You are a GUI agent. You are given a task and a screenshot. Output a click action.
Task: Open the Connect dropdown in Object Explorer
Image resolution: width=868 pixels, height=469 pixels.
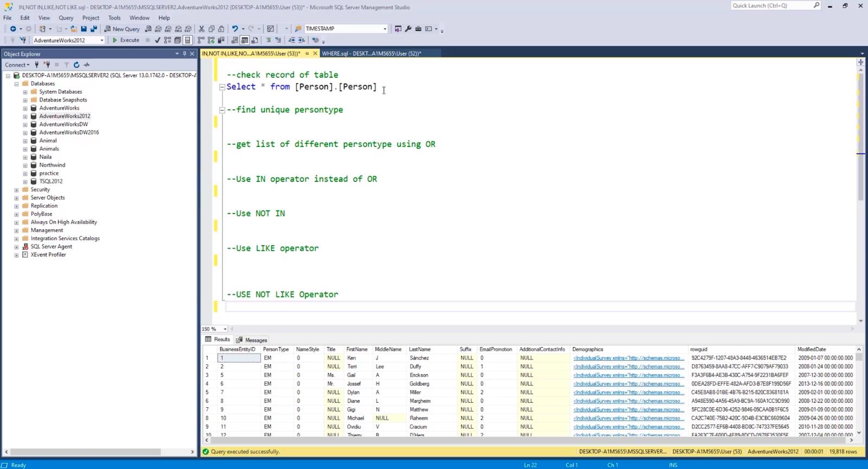17,65
